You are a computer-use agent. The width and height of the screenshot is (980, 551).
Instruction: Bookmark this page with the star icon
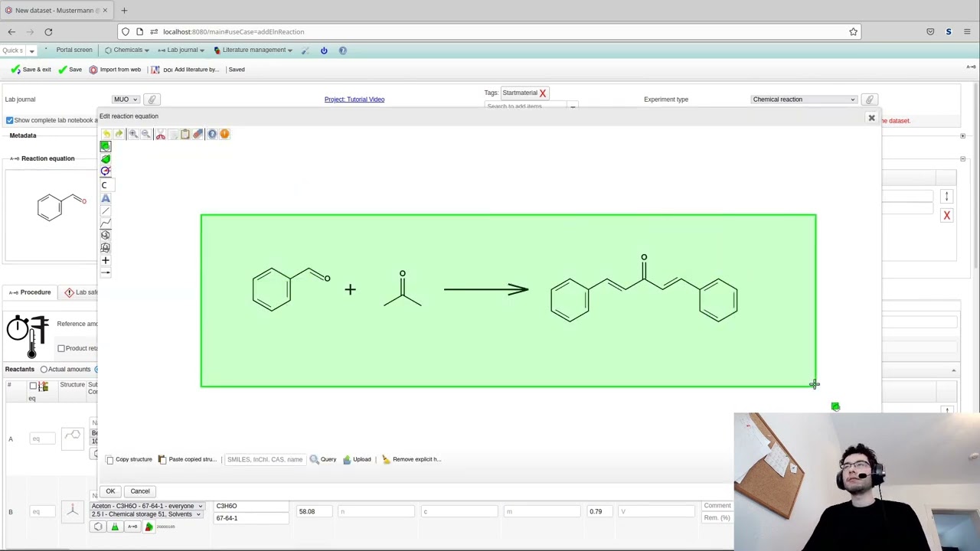pos(853,31)
